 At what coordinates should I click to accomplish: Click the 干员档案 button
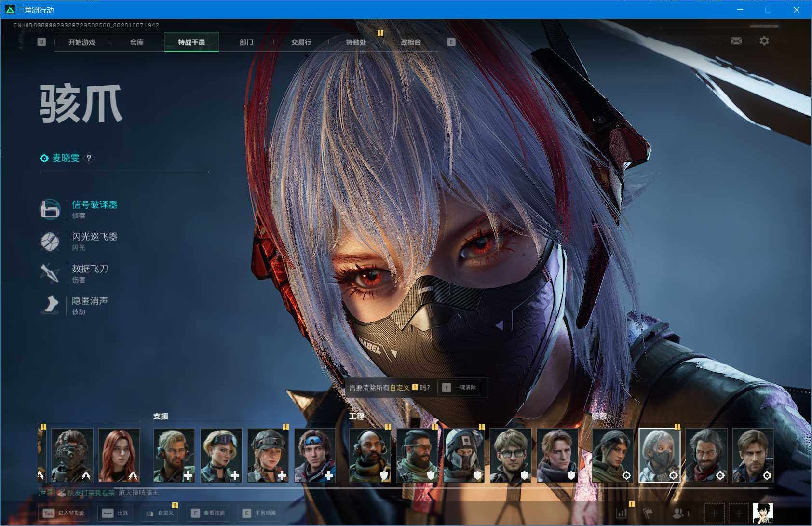pyautogui.click(x=259, y=513)
